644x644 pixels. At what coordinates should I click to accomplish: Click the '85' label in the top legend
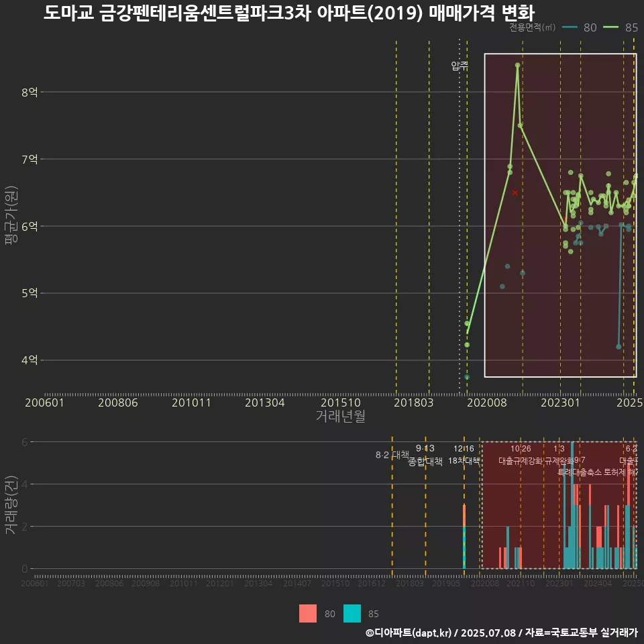tap(631, 28)
